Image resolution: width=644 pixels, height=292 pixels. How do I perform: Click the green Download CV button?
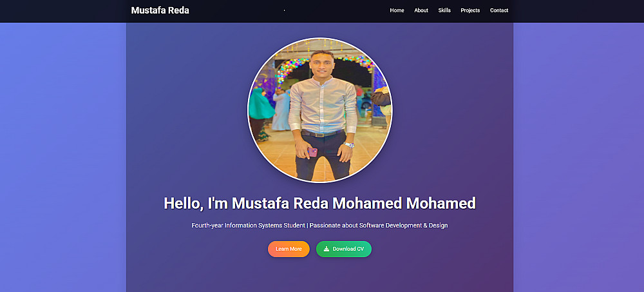pos(344,249)
